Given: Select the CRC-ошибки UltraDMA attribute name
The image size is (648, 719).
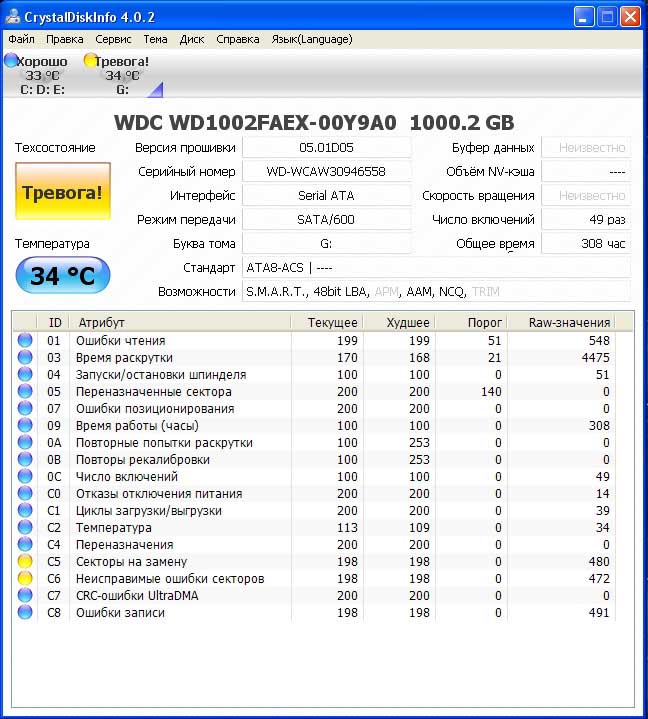Looking at the screenshot, I should coord(137,595).
